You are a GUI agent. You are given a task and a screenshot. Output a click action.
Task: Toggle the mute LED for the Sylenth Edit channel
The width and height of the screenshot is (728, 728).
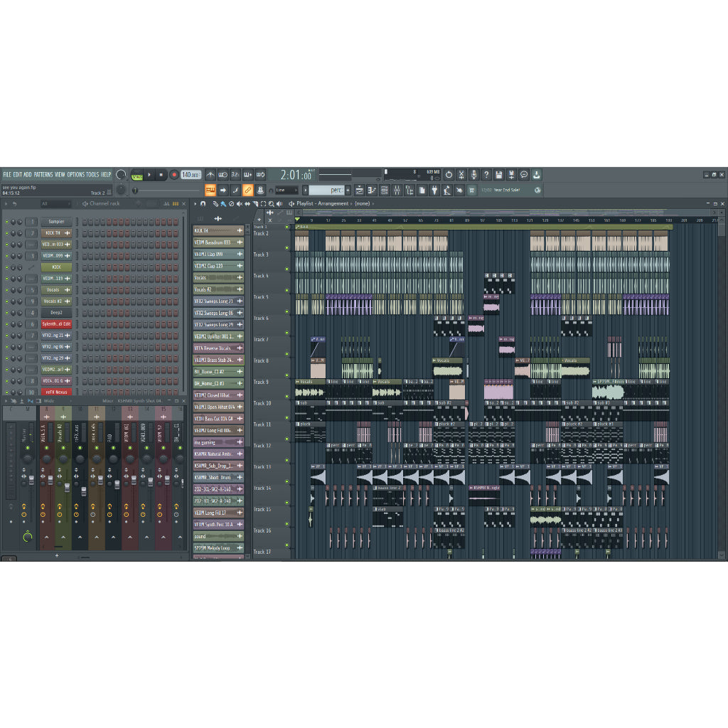(x=6, y=324)
